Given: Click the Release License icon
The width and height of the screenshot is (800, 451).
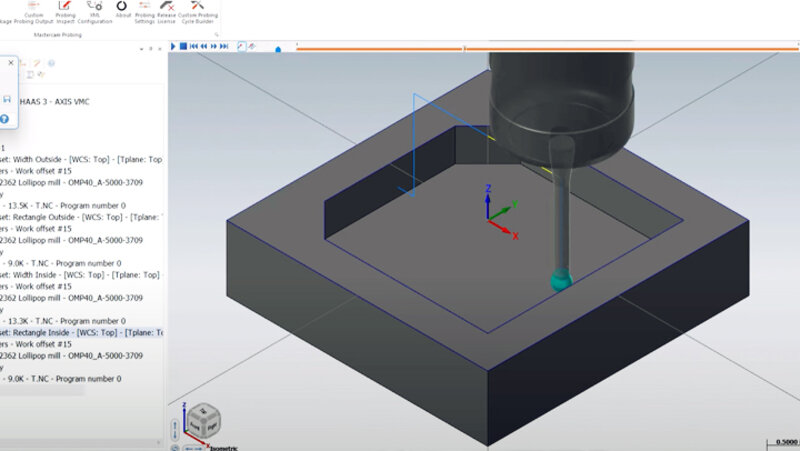Looking at the screenshot, I should pos(168,11).
